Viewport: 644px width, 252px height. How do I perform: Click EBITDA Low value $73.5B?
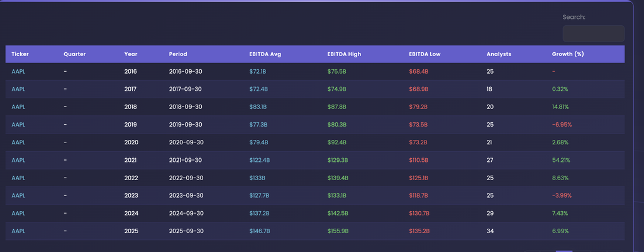coord(418,124)
